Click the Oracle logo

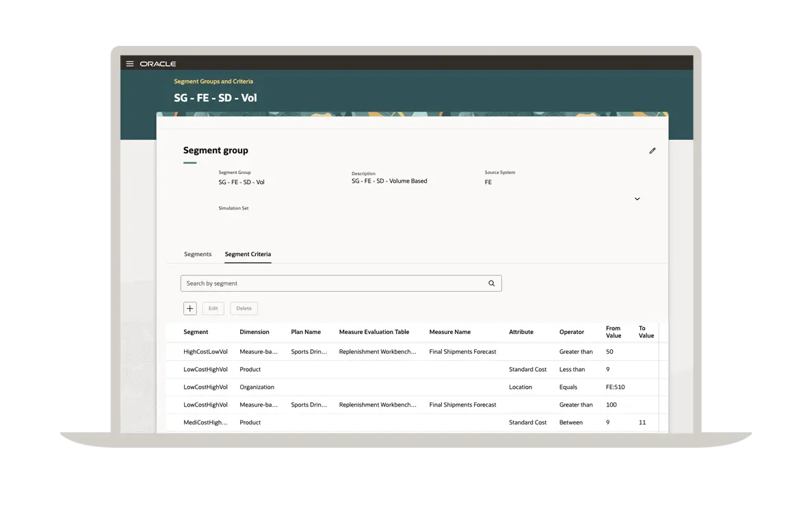(158, 64)
